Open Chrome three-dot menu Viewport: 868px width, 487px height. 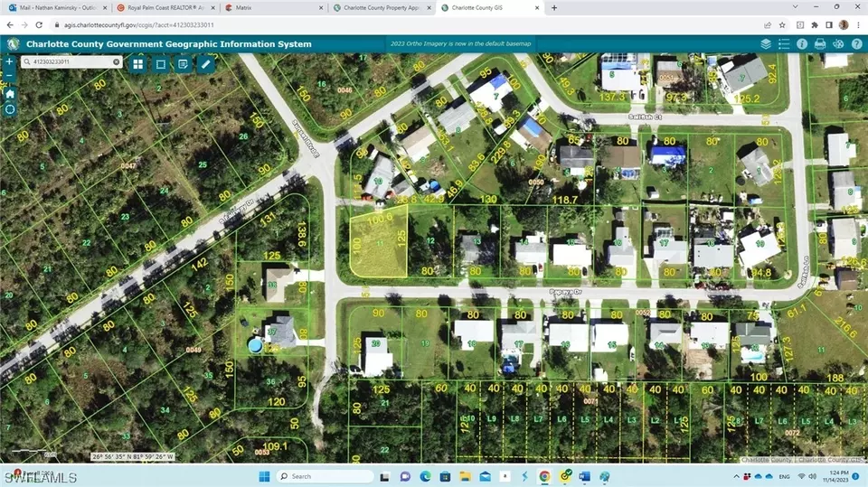859,25
